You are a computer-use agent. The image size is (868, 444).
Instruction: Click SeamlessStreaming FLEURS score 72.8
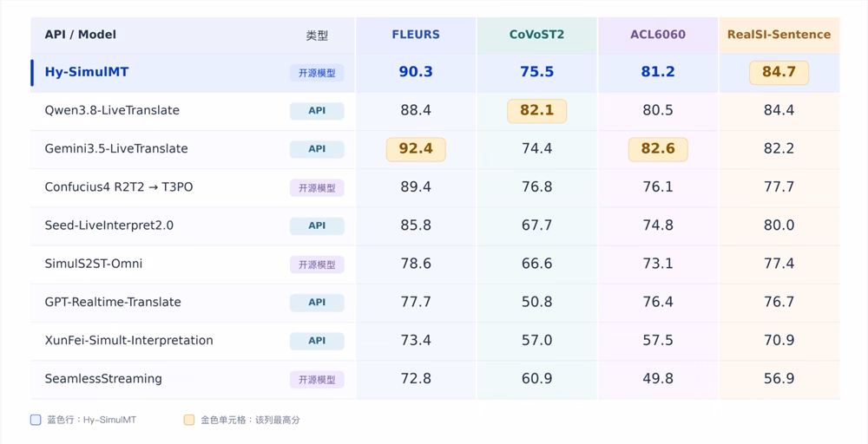pyautogui.click(x=416, y=379)
